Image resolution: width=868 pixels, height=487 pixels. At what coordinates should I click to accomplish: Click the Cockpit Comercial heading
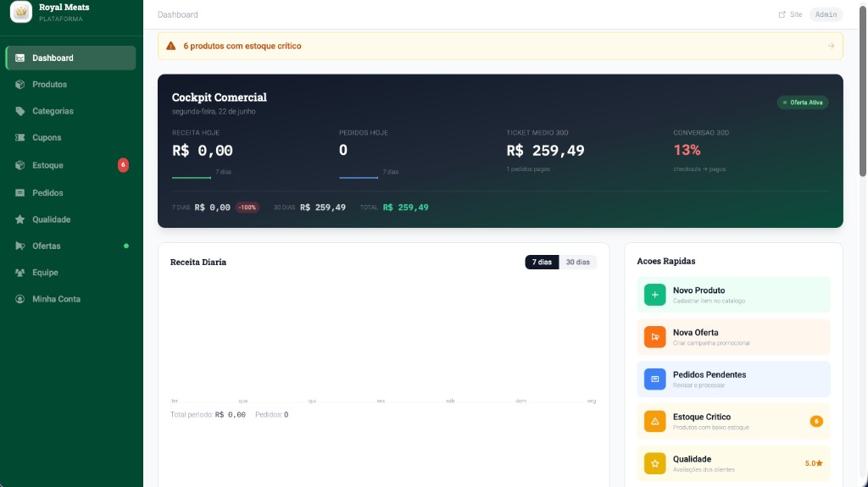coord(220,97)
